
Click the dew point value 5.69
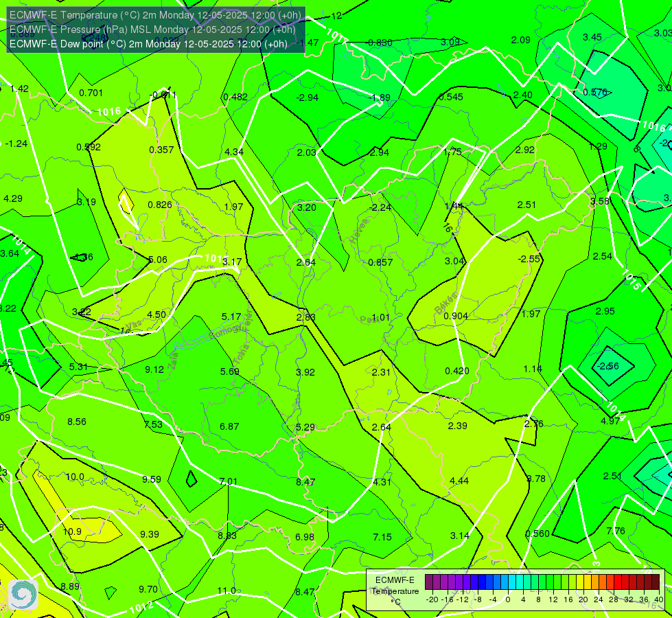pyautogui.click(x=230, y=371)
